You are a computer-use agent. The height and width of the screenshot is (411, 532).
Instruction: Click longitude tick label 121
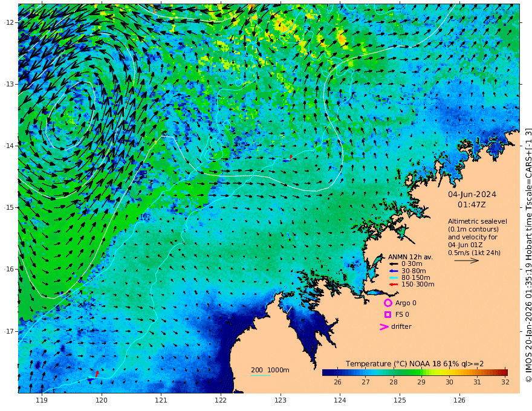pyautogui.click(x=161, y=401)
